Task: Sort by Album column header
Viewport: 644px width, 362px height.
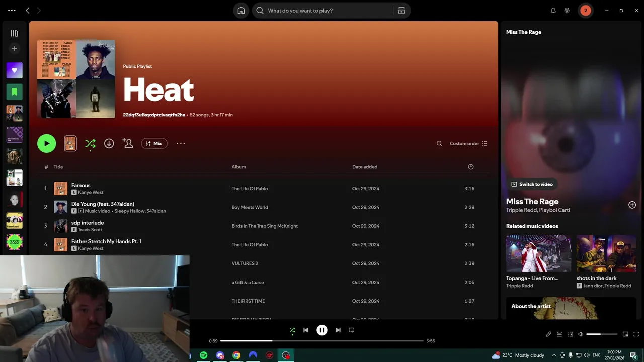Action: click(x=238, y=167)
